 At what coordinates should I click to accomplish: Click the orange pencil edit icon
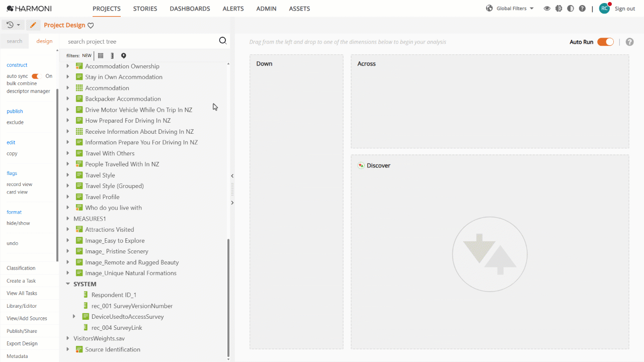coord(33,25)
